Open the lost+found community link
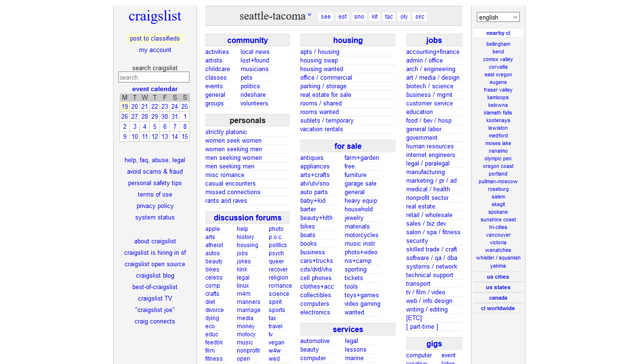Screen dimensions: 639x364 pyautogui.click(x=255, y=61)
